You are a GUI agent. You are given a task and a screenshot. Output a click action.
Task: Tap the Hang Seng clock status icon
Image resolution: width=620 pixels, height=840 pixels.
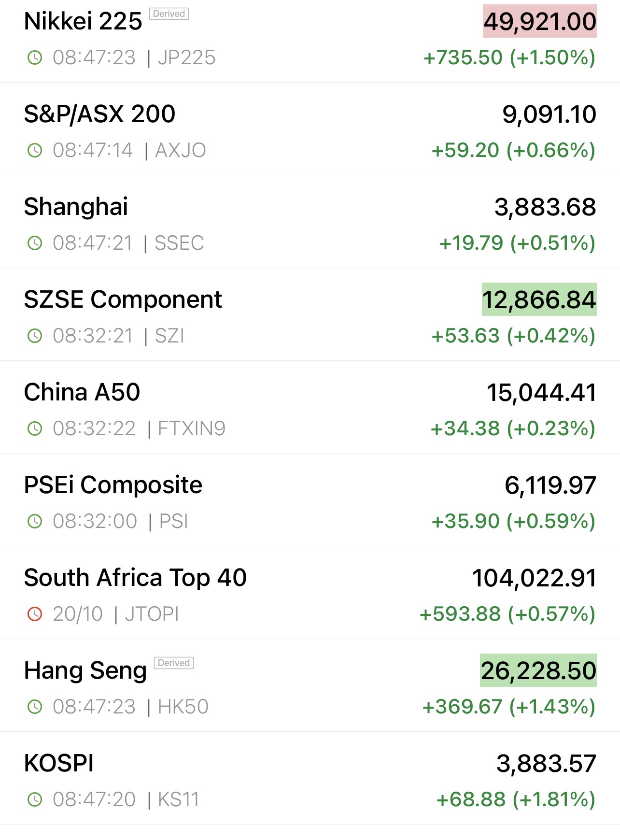35,707
